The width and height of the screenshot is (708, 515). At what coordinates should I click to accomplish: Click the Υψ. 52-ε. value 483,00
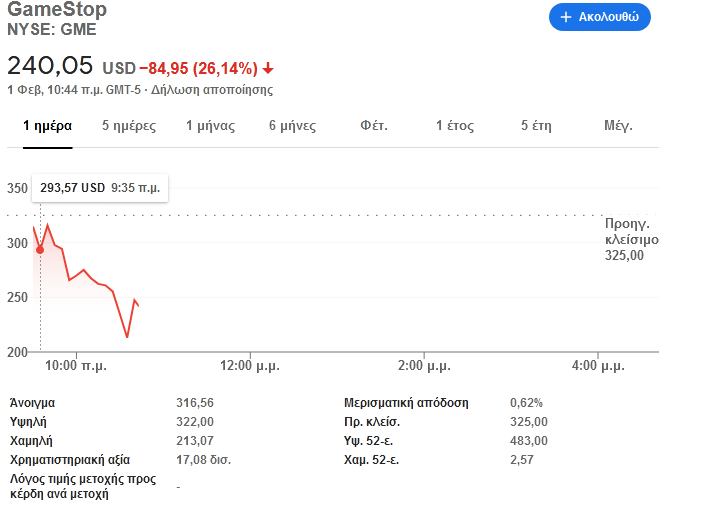point(529,441)
